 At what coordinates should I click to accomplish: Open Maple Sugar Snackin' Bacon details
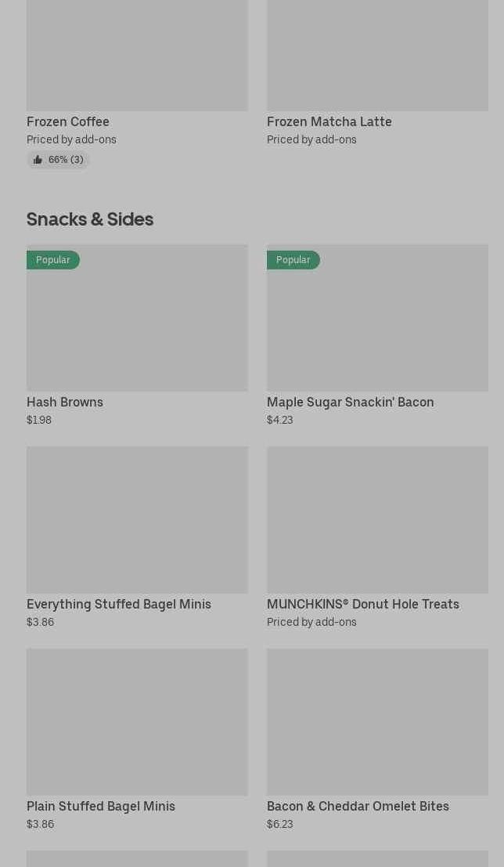(x=350, y=402)
